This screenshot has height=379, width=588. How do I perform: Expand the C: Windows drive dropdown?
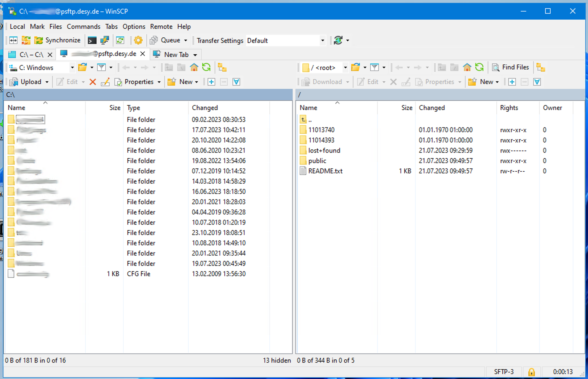point(72,67)
